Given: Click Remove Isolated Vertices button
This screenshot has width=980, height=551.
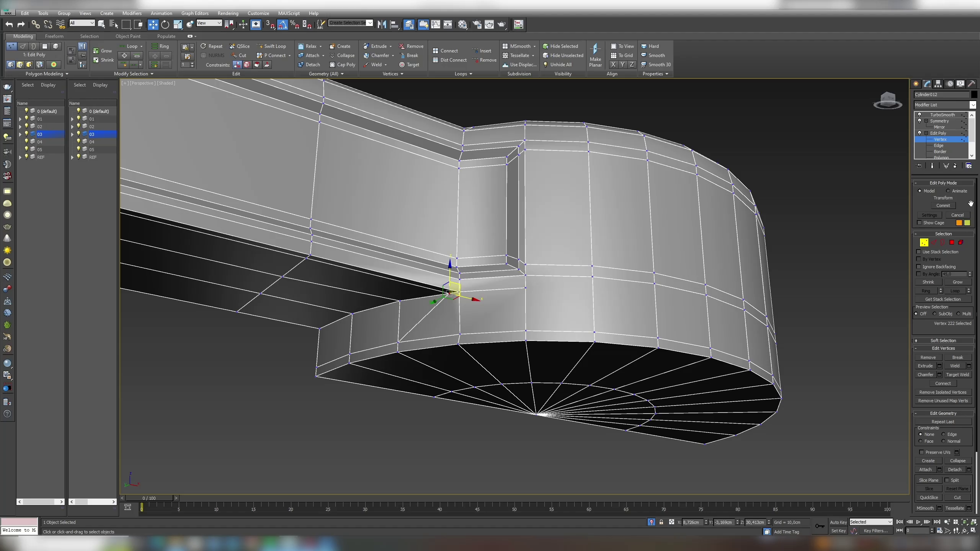Looking at the screenshot, I should coord(942,392).
